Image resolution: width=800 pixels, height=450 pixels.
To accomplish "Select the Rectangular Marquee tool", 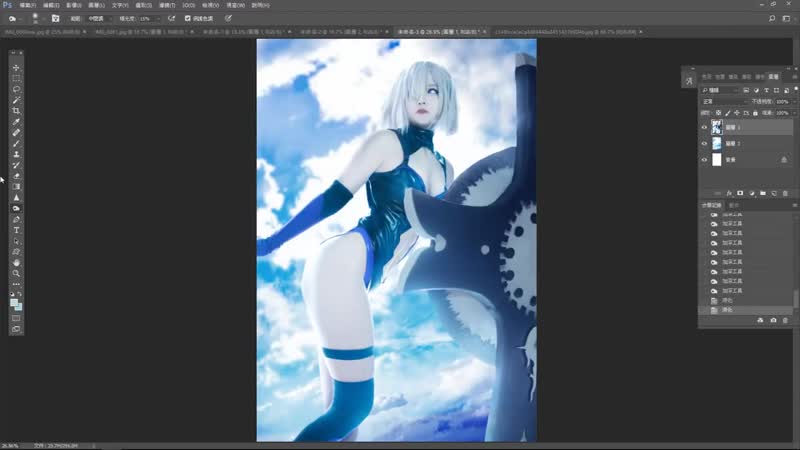I will [x=16, y=78].
